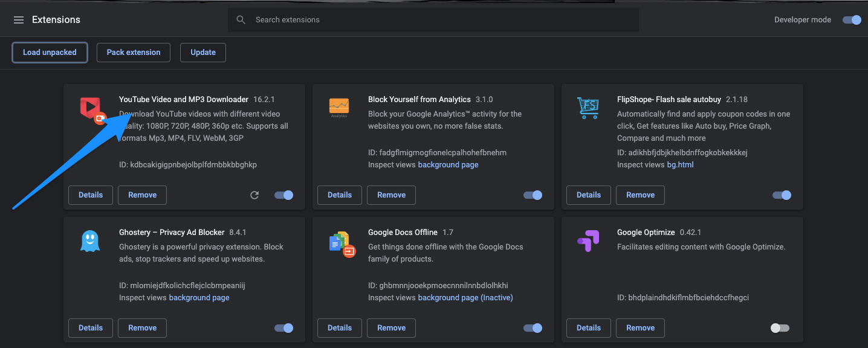The height and width of the screenshot is (348, 868).
Task: Open Details for Google Docs Offline
Action: [x=340, y=328]
